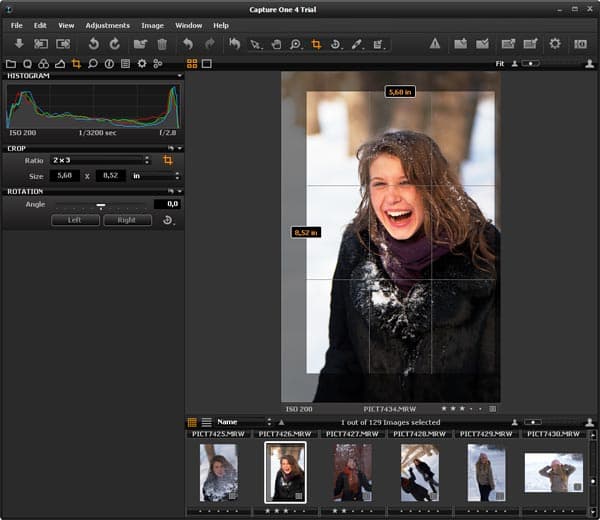Click the crop width field 5,68
The height and width of the screenshot is (520, 600).
65,176
